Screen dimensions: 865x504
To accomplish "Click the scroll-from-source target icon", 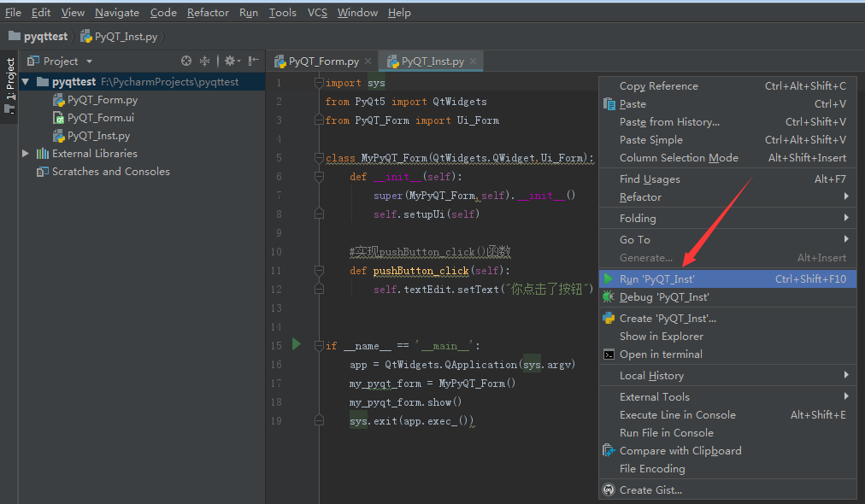I will 186,61.
